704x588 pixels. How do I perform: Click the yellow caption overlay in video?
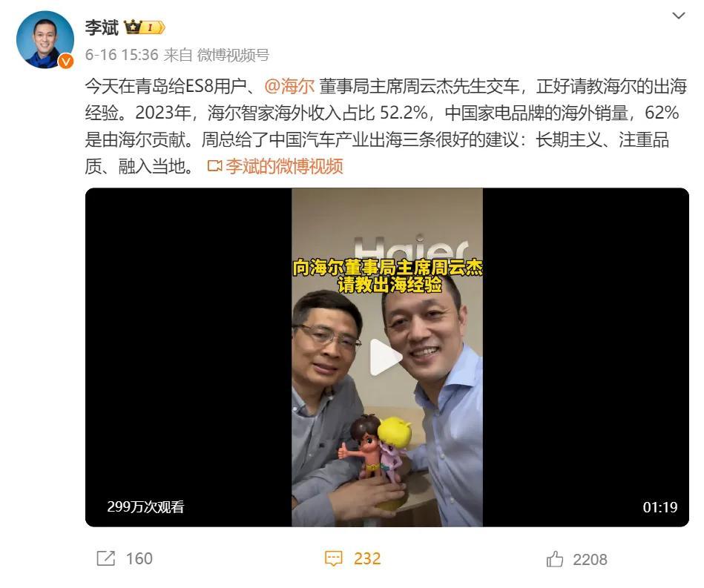(x=387, y=276)
